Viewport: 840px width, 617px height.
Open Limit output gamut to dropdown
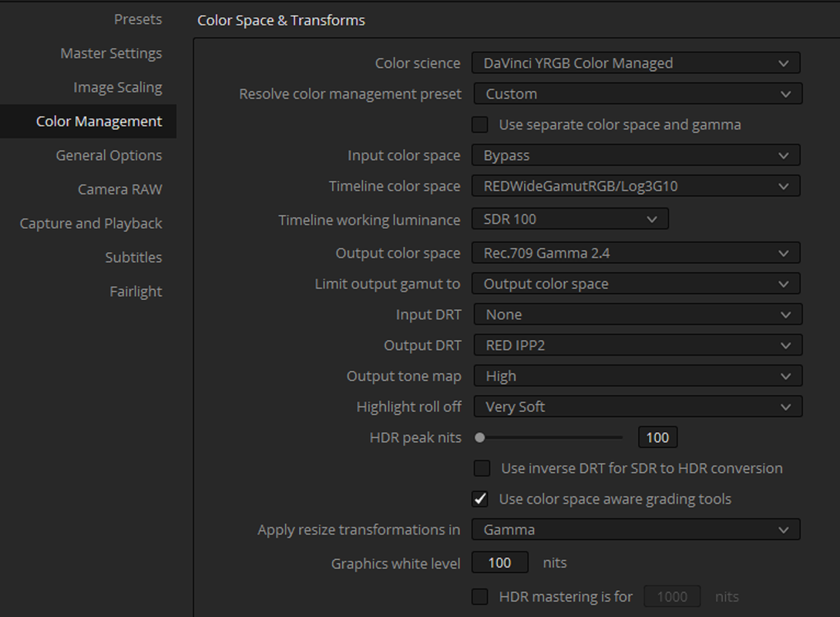point(636,284)
